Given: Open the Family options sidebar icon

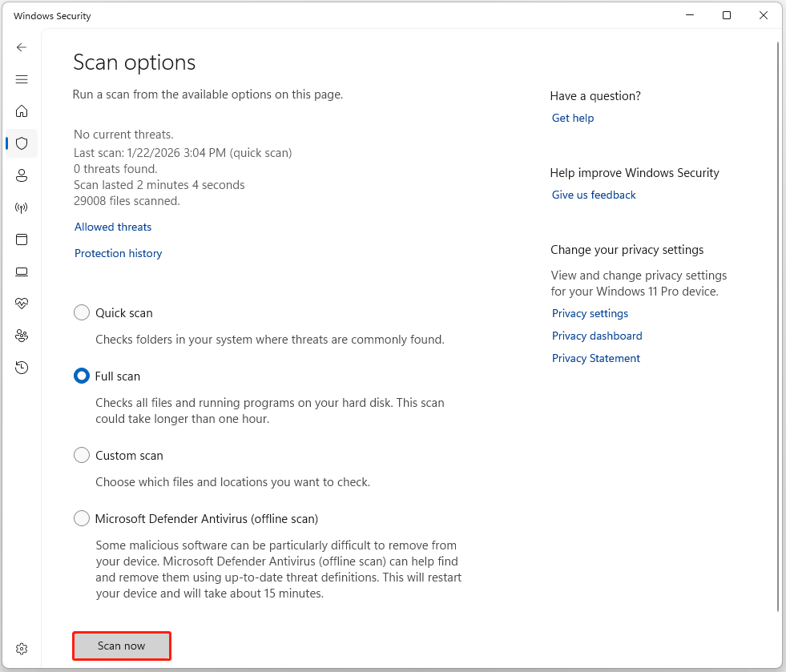Looking at the screenshot, I should [22, 336].
